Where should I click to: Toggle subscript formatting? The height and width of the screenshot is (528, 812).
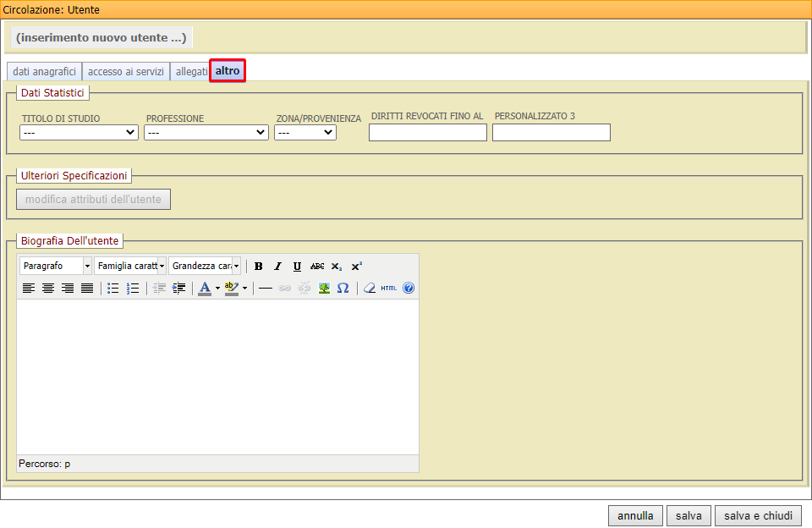[336, 266]
